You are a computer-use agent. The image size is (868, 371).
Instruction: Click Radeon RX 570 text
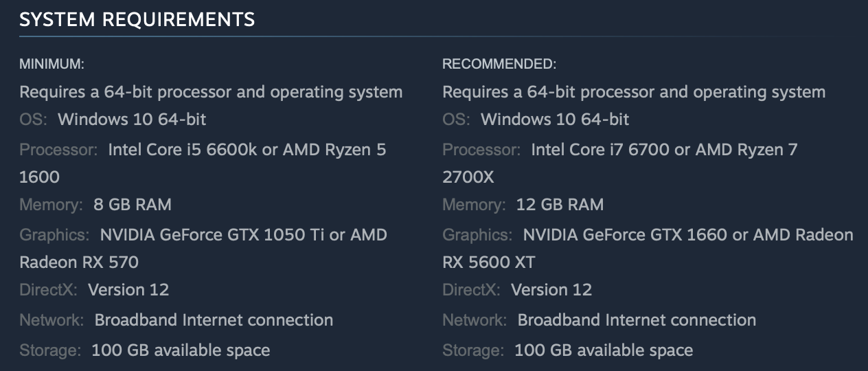pos(79,262)
